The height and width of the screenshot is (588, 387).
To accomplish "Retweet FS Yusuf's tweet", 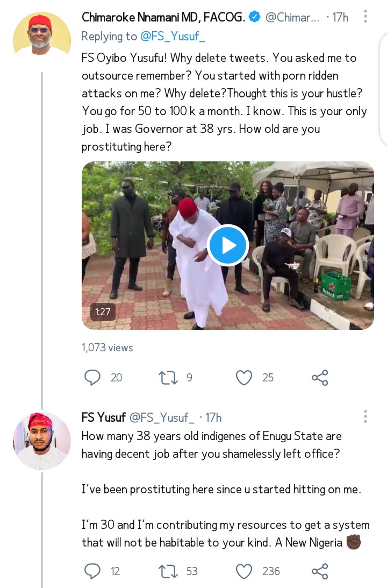I will click(x=168, y=571).
